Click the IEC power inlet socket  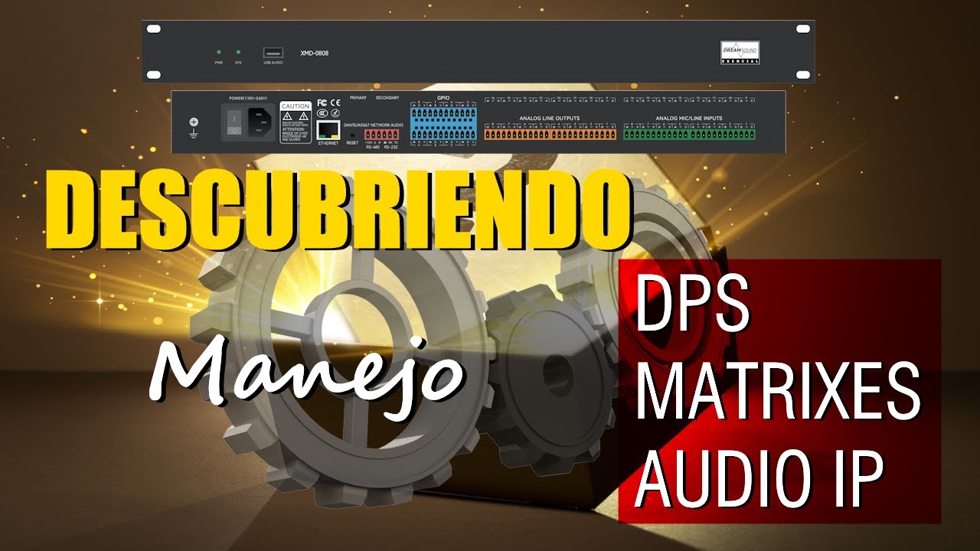click(x=260, y=122)
